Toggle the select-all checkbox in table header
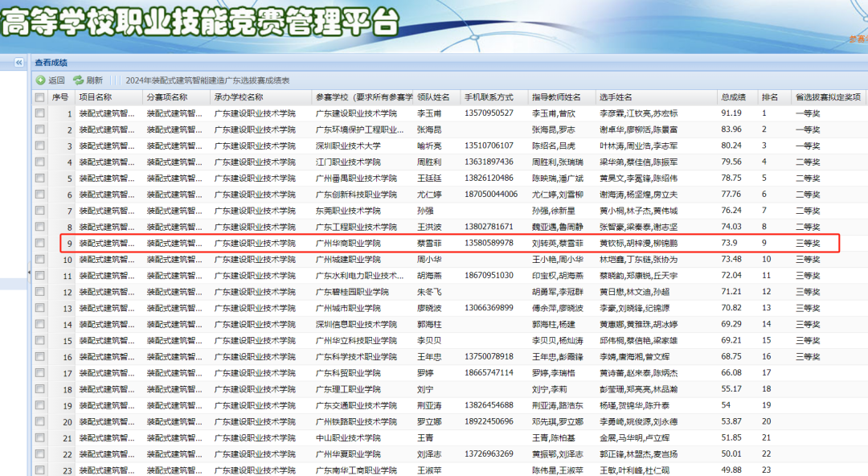 (x=39, y=97)
